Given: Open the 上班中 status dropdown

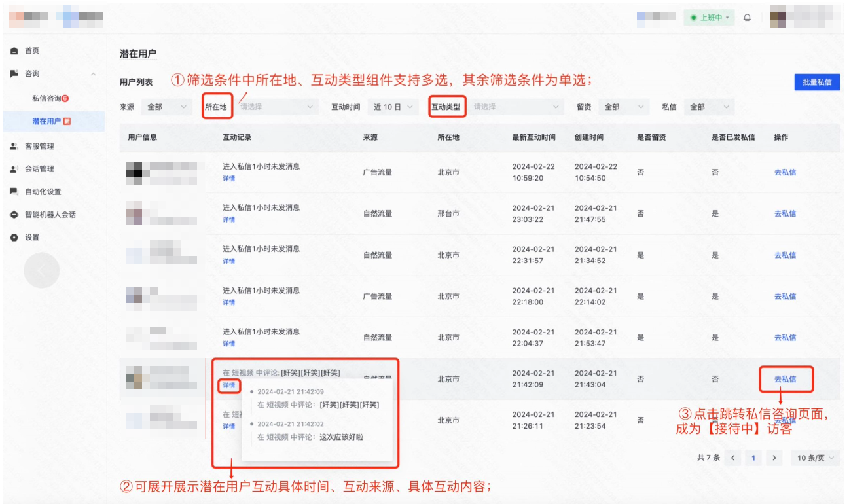Looking at the screenshot, I should click(710, 18).
